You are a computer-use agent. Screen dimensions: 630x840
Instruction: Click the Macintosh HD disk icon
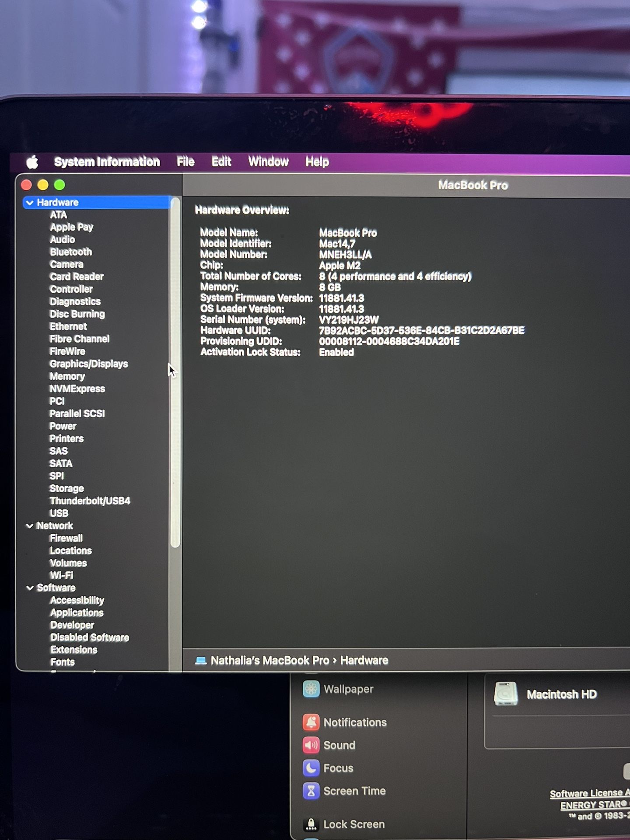click(x=506, y=694)
